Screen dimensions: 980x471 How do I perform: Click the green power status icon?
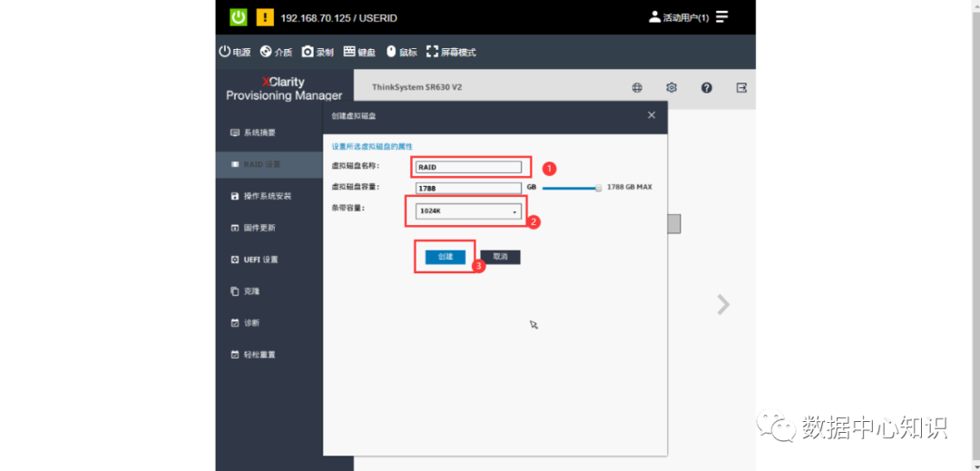click(x=238, y=17)
